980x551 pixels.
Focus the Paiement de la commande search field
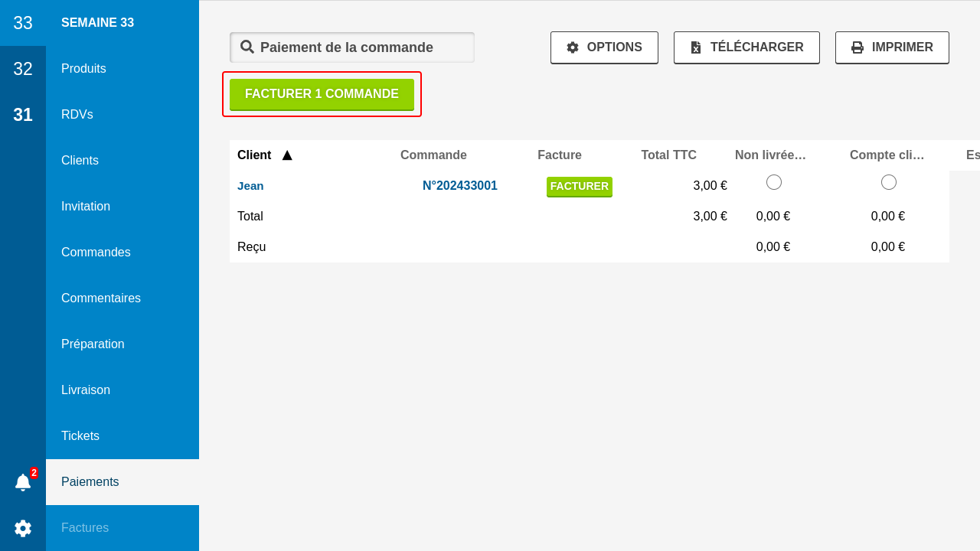click(x=360, y=47)
